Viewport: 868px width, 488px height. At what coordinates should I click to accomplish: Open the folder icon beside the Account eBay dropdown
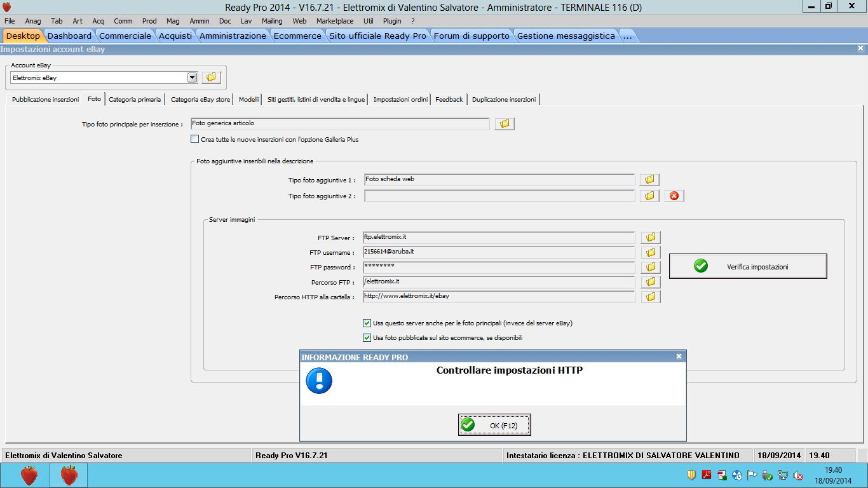click(212, 78)
